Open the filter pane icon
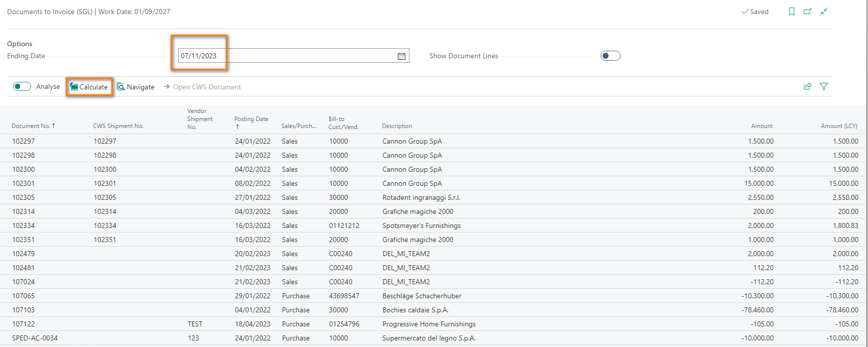 [824, 86]
